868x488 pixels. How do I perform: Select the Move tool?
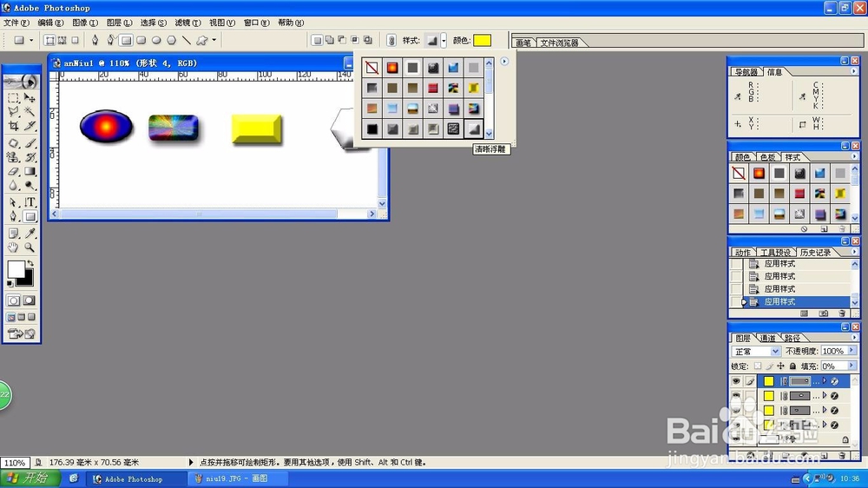(x=30, y=98)
